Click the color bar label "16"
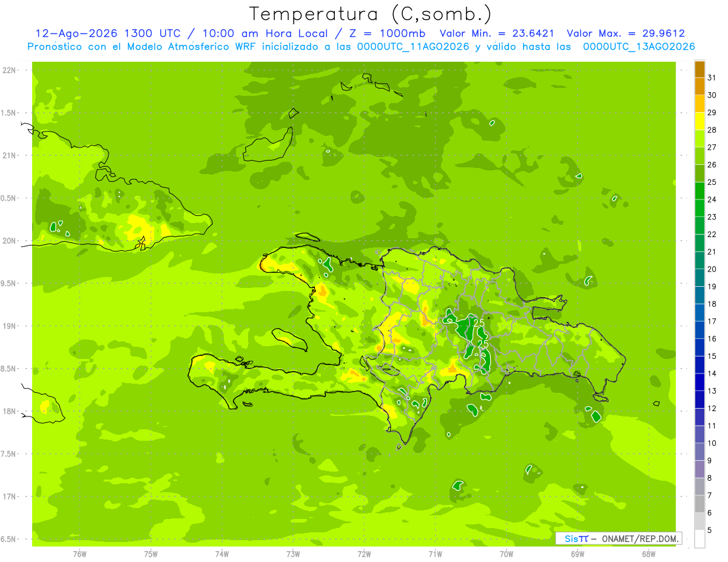Viewport: 728px width, 562px height. click(712, 338)
